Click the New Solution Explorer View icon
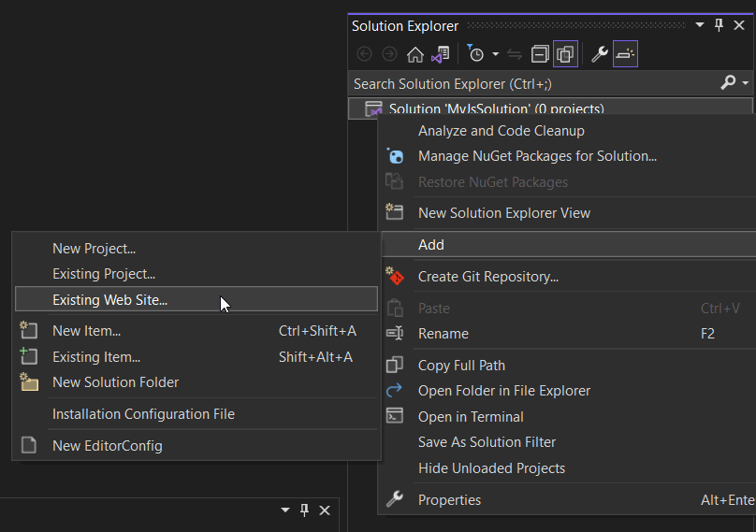Image resolution: width=756 pixels, height=532 pixels. point(394,211)
